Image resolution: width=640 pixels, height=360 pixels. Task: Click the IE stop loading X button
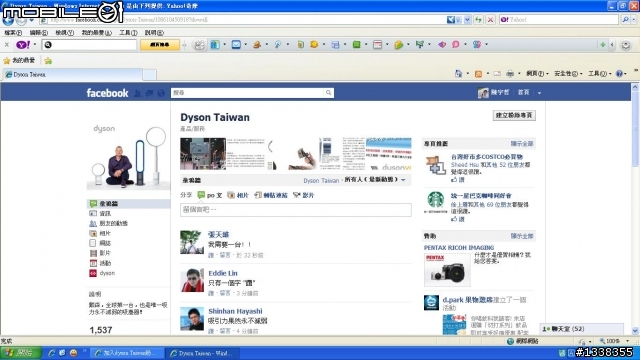tap(491, 20)
